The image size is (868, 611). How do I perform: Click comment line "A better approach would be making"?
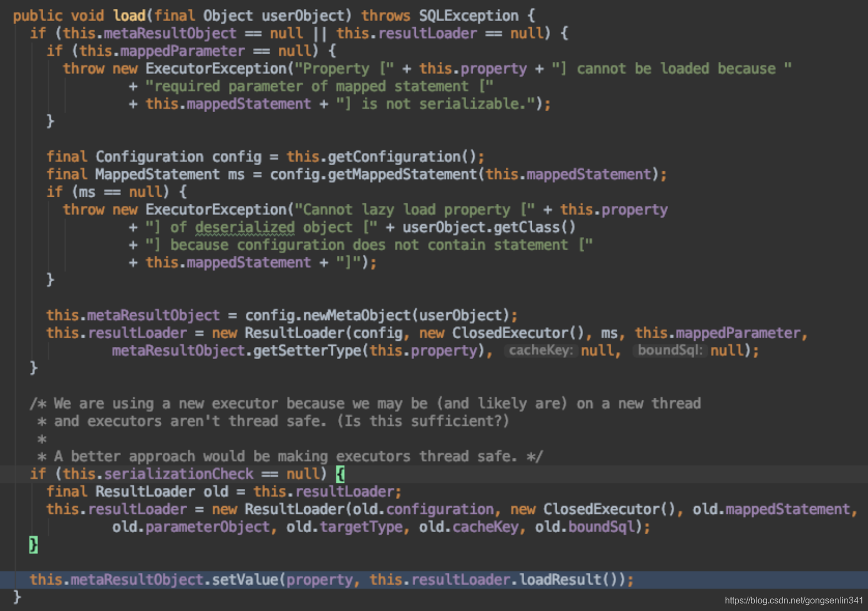click(290, 456)
